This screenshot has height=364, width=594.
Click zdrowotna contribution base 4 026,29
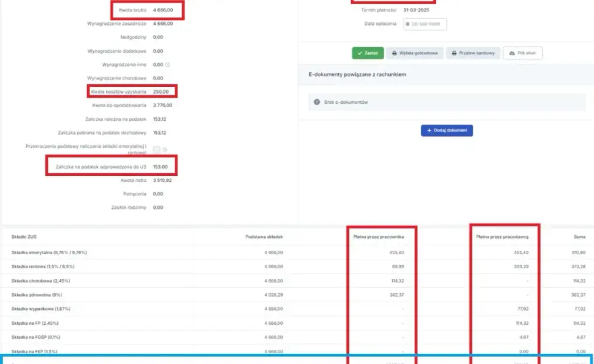click(x=273, y=295)
